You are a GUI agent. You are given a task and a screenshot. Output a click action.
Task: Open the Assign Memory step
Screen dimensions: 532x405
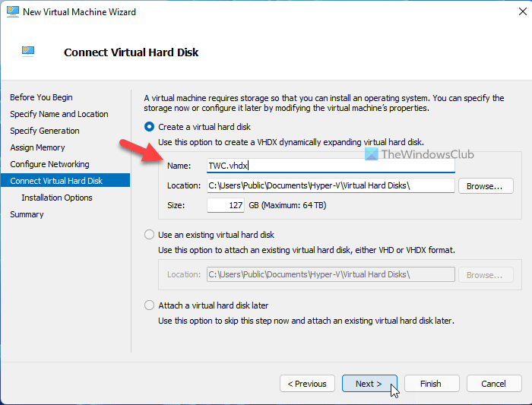tap(37, 147)
